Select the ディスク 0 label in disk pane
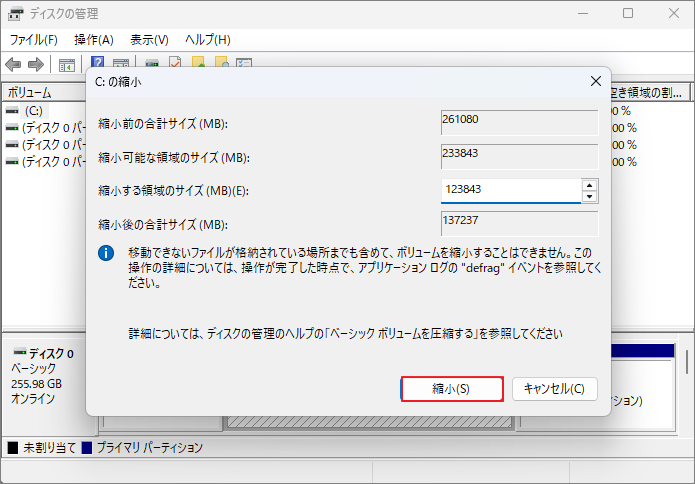The image size is (695, 484). tap(51, 354)
